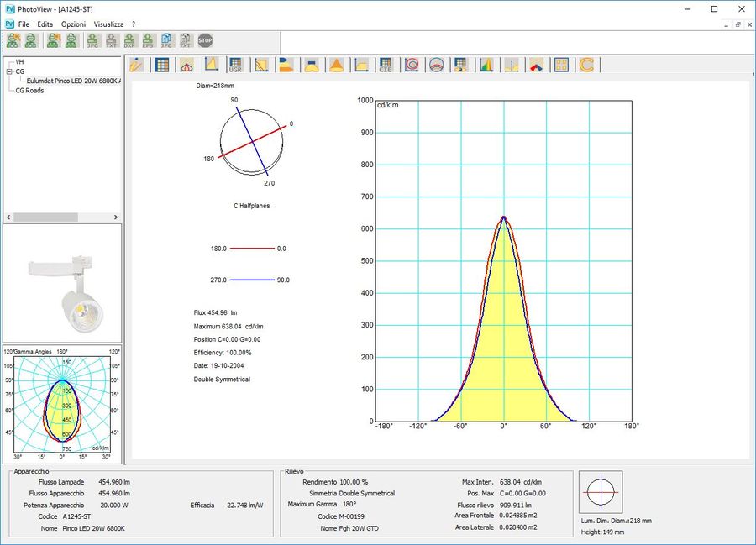Click the TXT document copy icon
Viewport: 756px width, 545px height.
pyautogui.click(x=186, y=40)
